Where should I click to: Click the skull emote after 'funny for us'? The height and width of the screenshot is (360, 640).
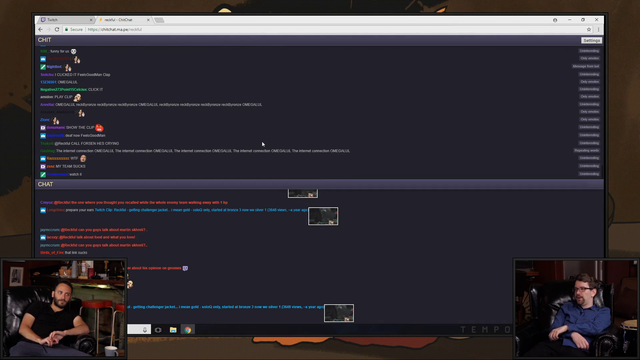[73, 51]
